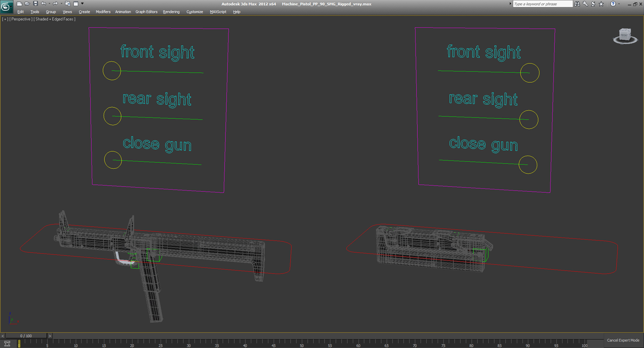
Task: Click the 0 / 100 time slider handle
Action: [26, 336]
